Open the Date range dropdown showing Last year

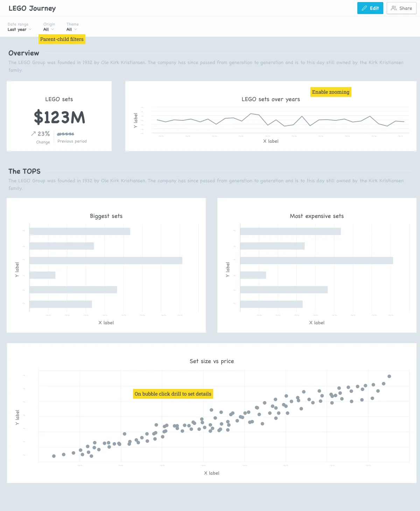[19, 29]
